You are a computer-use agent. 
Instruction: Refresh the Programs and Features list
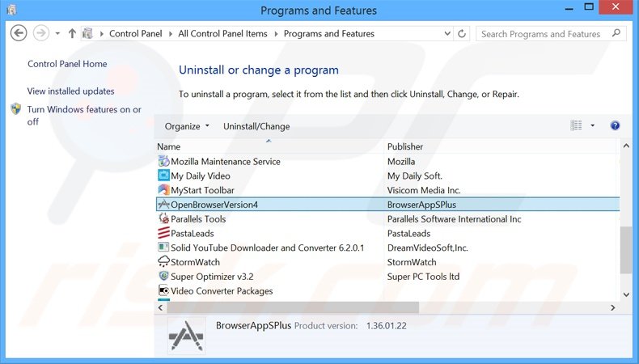coord(462,34)
